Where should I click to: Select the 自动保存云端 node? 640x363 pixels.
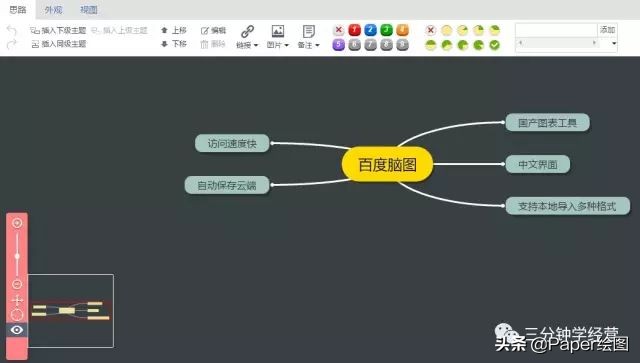point(227,185)
